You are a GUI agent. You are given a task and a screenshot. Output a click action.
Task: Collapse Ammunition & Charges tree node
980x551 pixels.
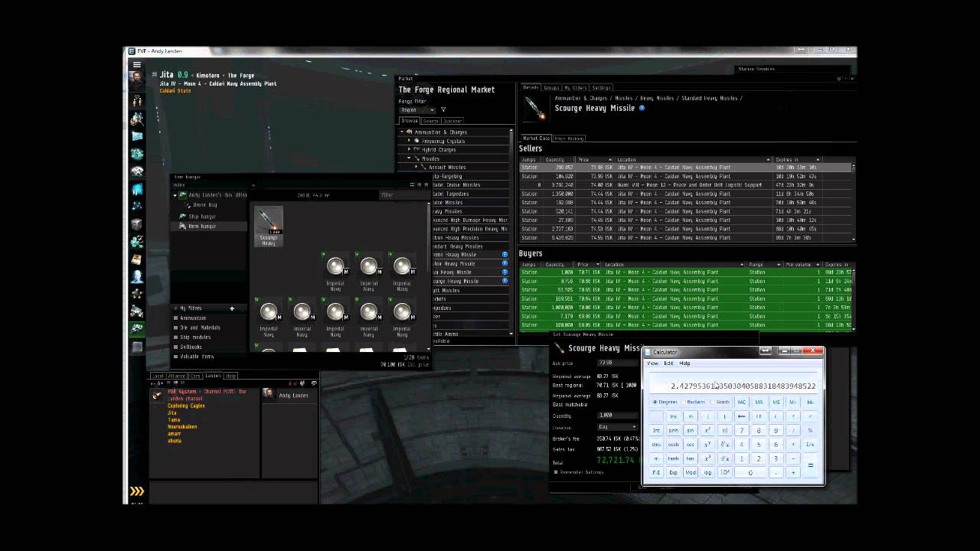[402, 132]
